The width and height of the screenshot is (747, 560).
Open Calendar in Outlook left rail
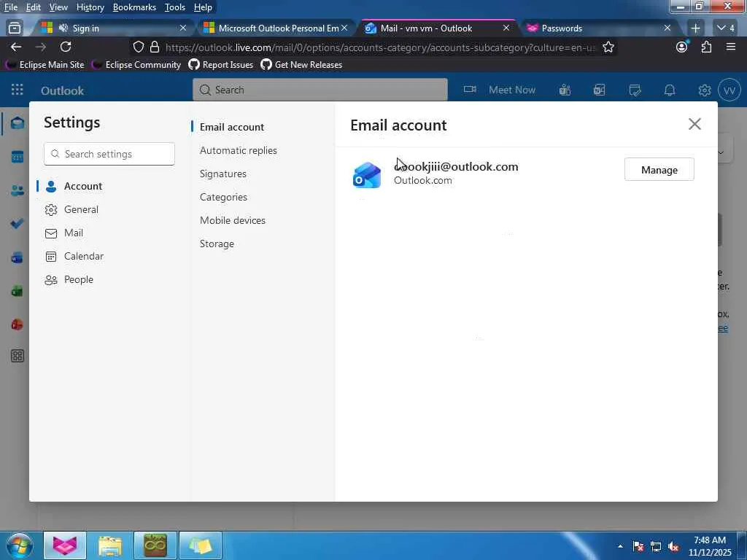[18, 157]
